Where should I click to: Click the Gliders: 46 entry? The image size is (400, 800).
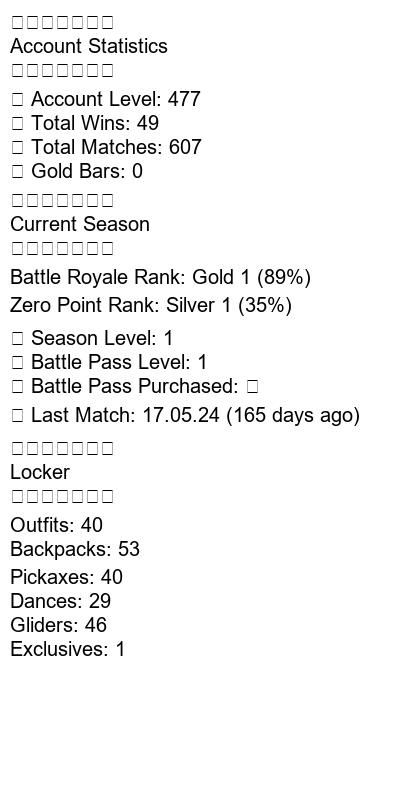(59, 625)
